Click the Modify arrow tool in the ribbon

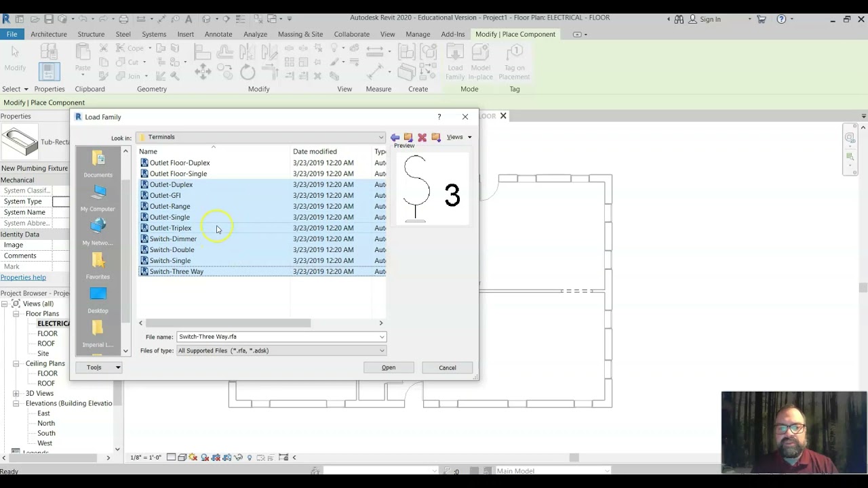(15, 58)
